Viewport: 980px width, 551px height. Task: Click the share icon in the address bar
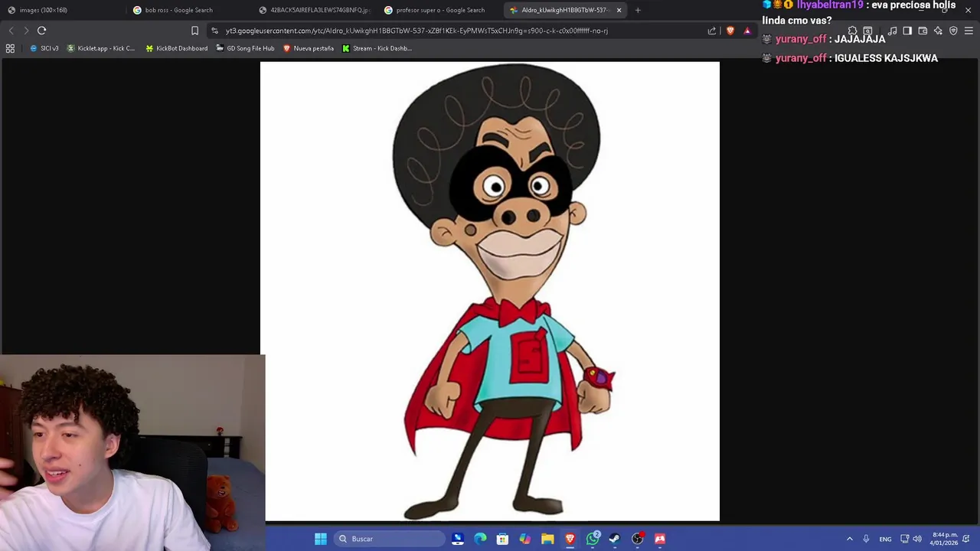[x=712, y=31]
